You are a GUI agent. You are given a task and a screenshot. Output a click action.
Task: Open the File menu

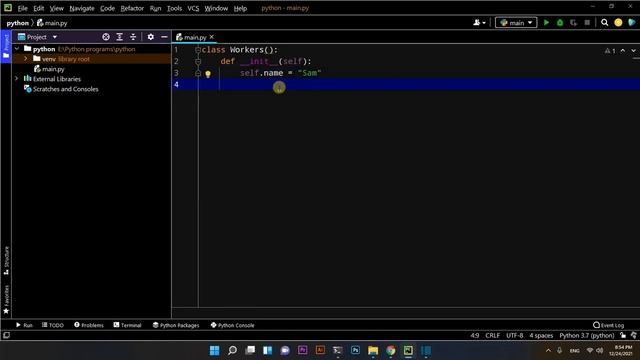pyautogui.click(x=22, y=8)
